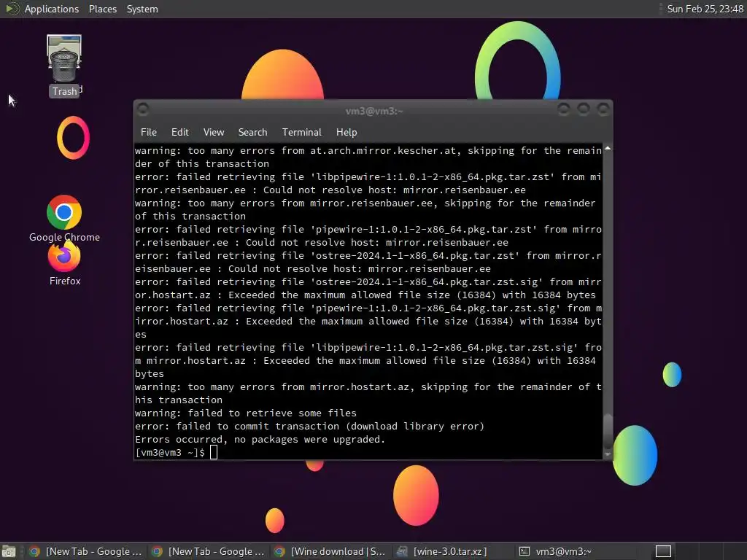
Task: Maximize the terminal window
Action: 583,110
